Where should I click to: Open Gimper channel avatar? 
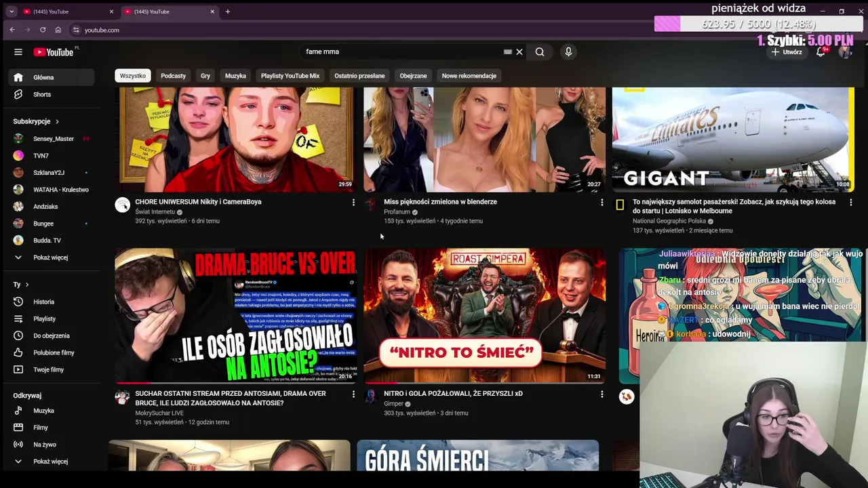click(371, 396)
